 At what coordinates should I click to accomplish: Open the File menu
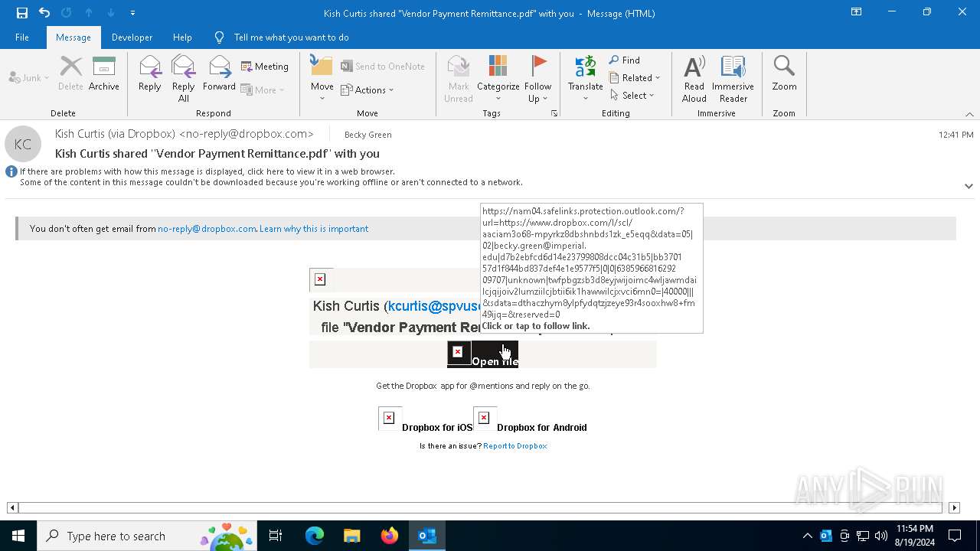click(x=22, y=37)
